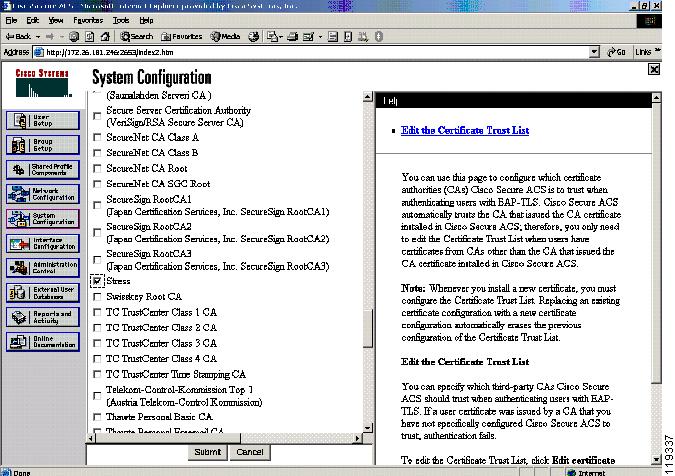Open the Search pane in toolbar
Screen dimensions: 675x476
(136, 37)
